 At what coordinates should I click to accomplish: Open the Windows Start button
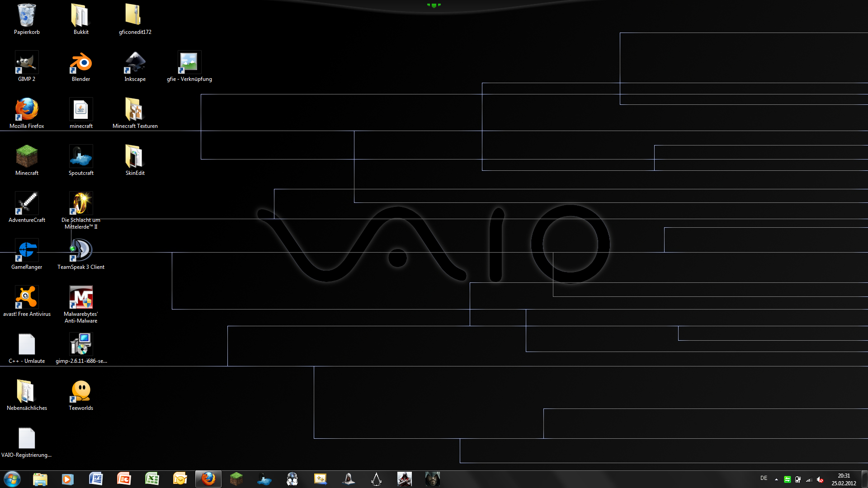pyautogui.click(x=12, y=479)
